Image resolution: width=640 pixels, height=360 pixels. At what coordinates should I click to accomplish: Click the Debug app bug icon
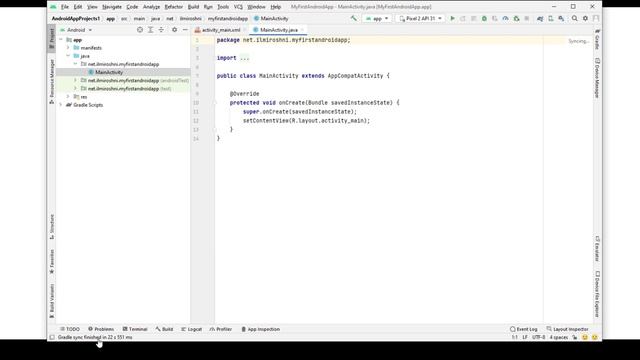484,18
